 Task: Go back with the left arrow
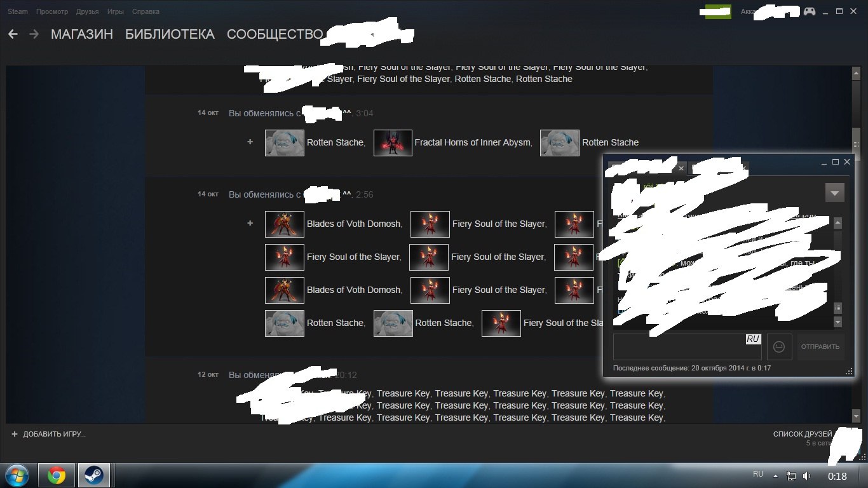[x=13, y=34]
